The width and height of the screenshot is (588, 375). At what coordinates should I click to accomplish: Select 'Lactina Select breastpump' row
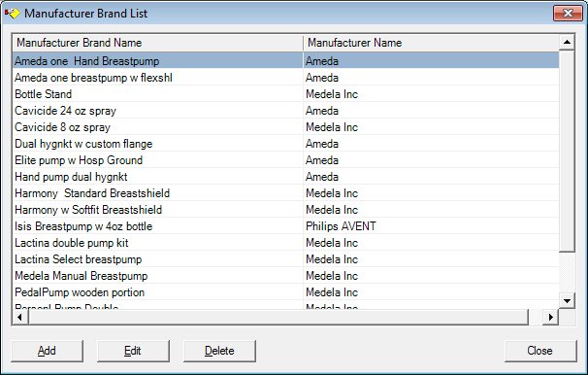pos(285,259)
